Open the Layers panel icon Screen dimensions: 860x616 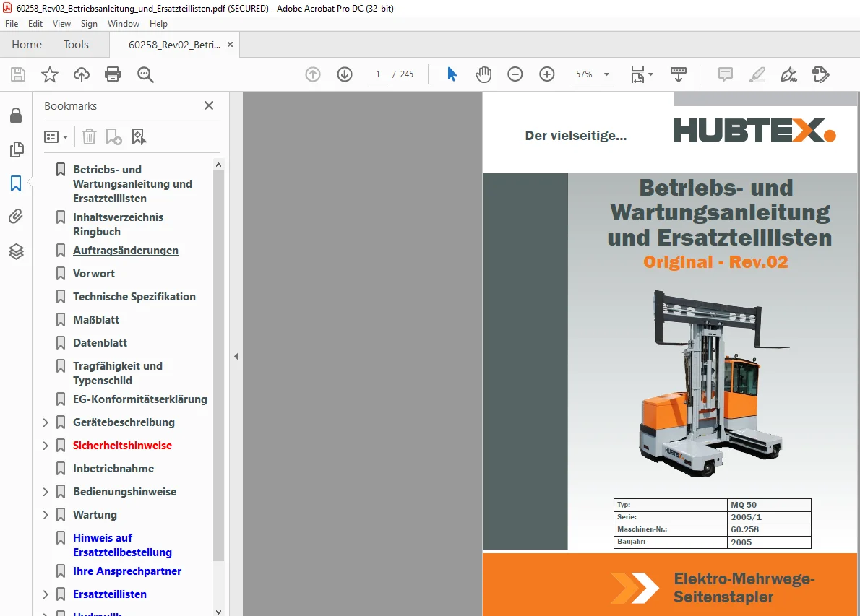[x=16, y=251]
